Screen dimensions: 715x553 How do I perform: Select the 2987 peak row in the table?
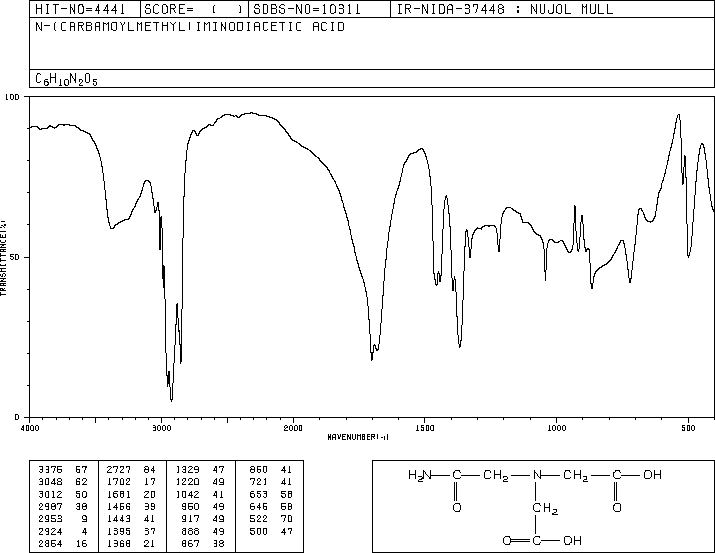pyautogui.click(x=63, y=506)
